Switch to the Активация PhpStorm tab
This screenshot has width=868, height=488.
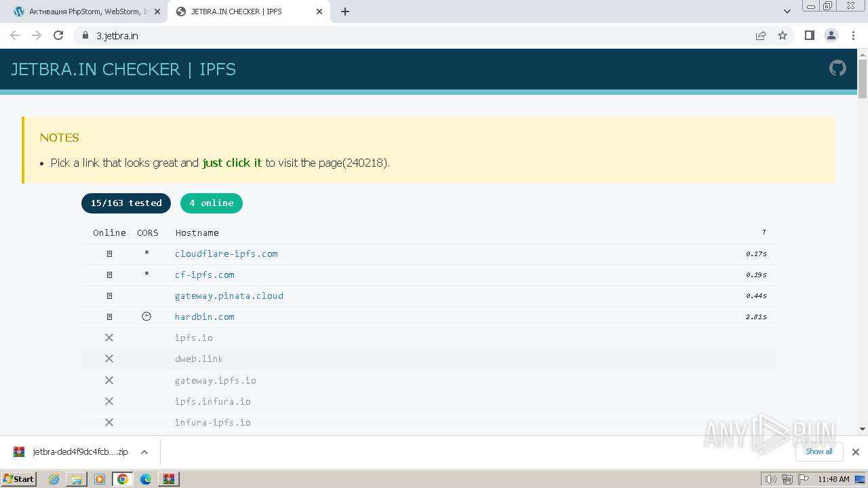click(x=85, y=12)
